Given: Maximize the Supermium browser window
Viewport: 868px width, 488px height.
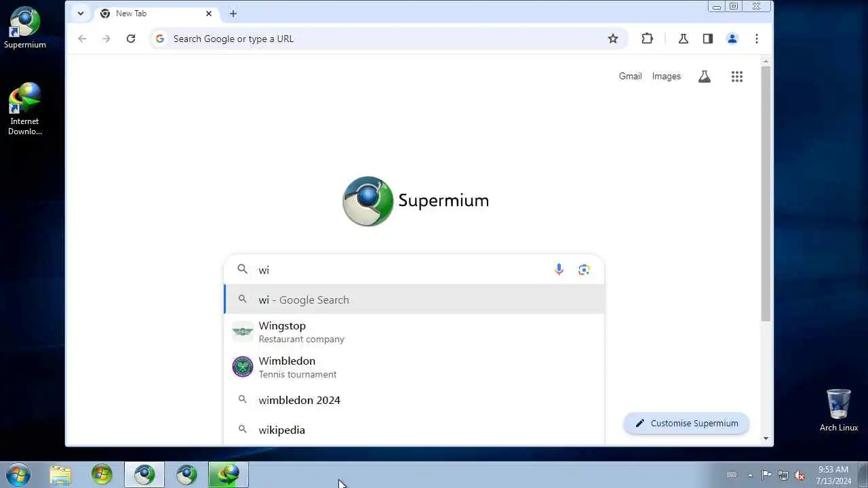Looking at the screenshot, I should (x=734, y=6).
